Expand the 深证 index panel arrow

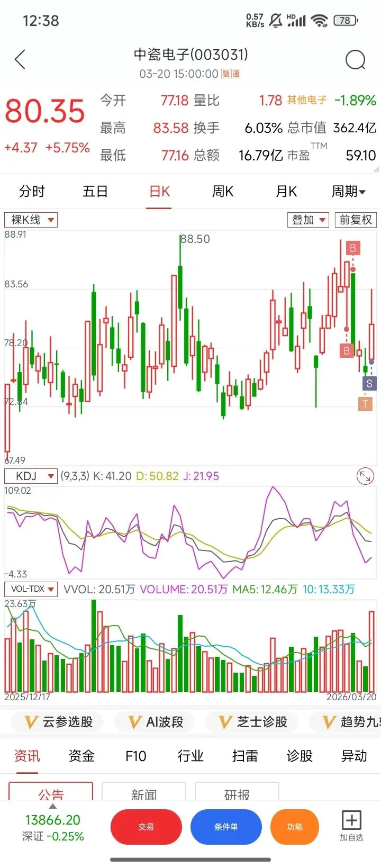(52, 807)
